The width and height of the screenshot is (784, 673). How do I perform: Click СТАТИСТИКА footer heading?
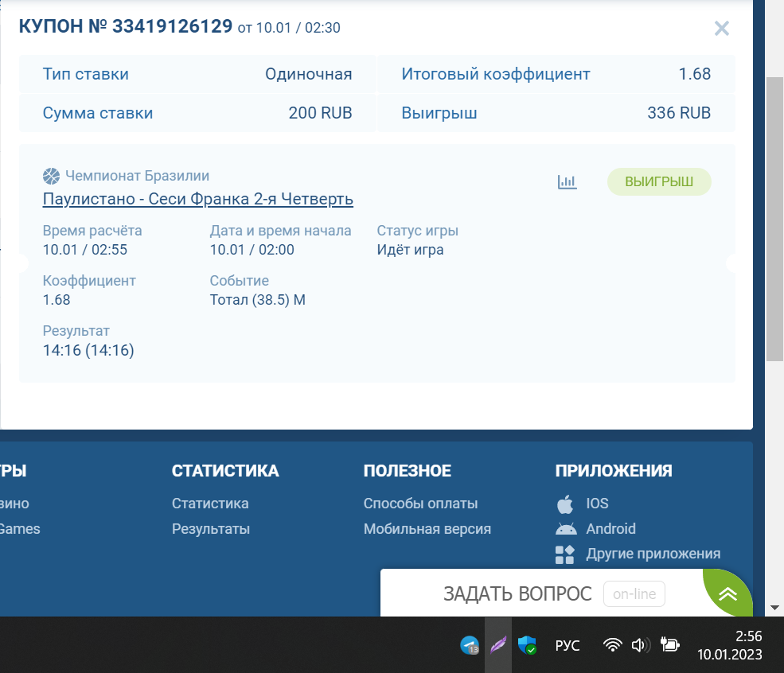(x=225, y=471)
